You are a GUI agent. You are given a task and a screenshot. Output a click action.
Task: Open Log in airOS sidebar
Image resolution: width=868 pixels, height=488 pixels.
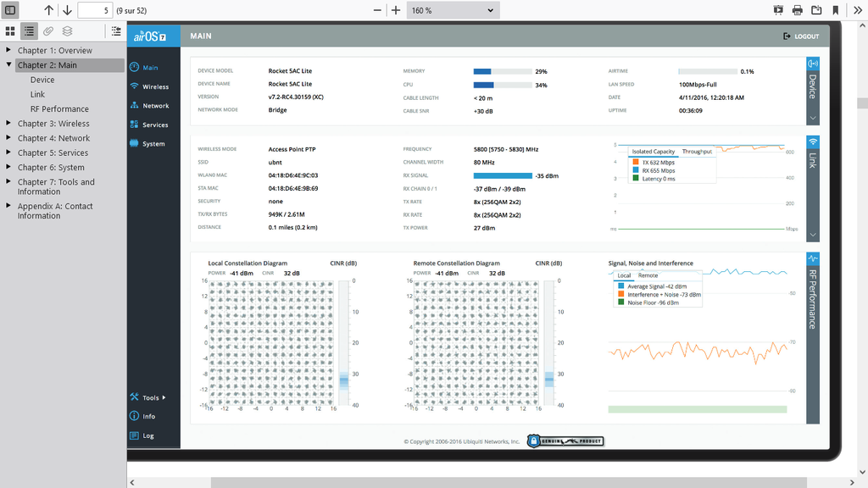[x=147, y=436]
